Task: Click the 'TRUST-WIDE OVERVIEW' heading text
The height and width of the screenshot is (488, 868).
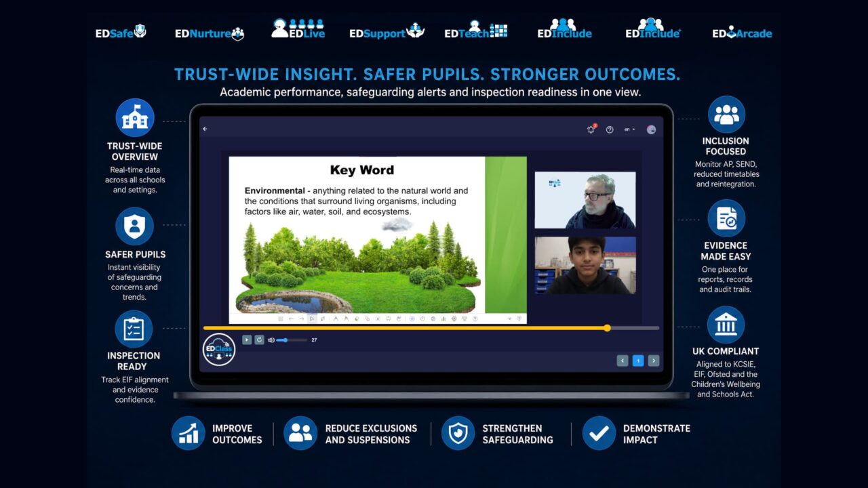Action: pos(135,151)
